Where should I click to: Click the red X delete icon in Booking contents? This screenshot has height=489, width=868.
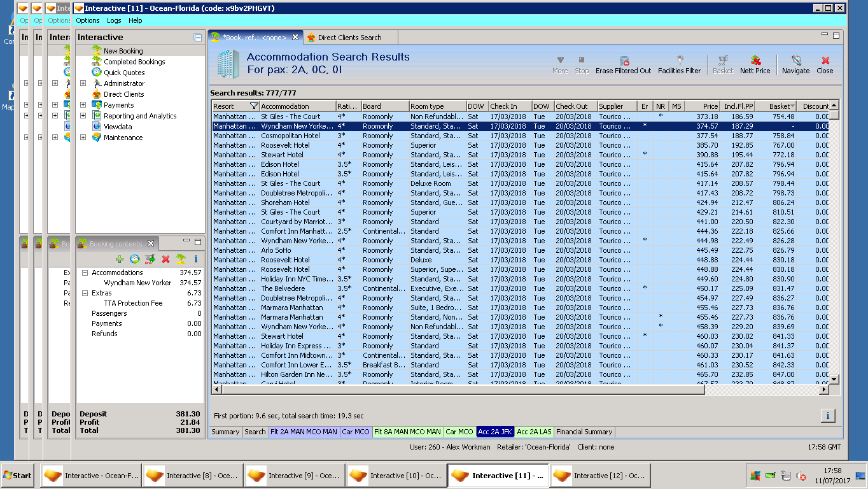point(165,259)
